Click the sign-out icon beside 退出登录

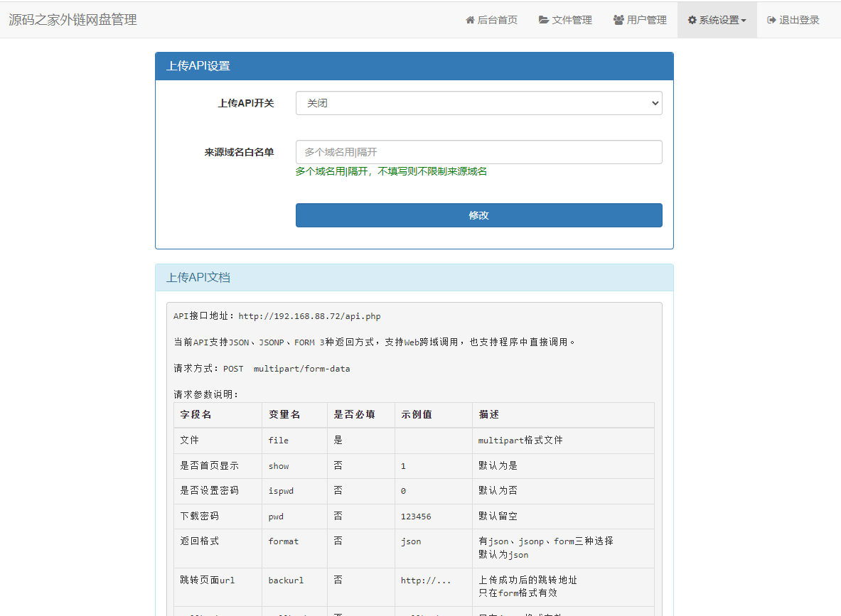coord(772,20)
